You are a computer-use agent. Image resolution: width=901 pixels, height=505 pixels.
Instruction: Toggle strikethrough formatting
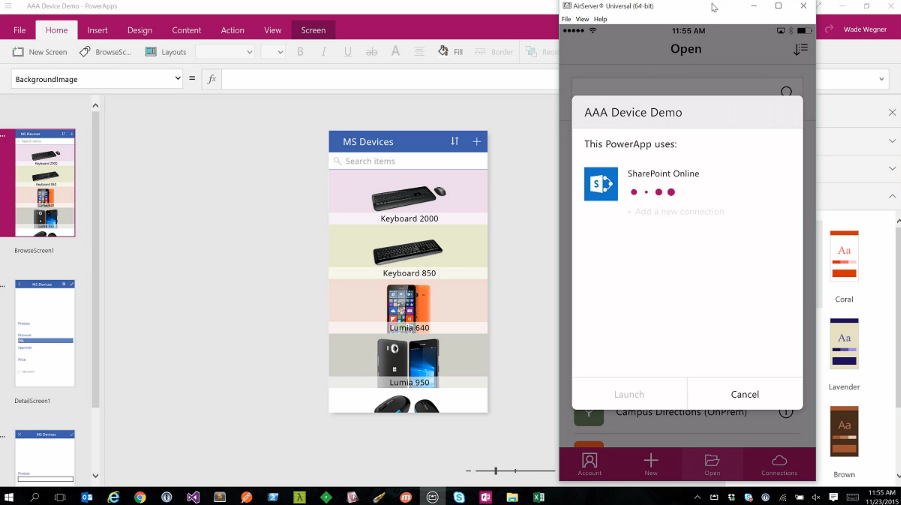coord(372,52)
